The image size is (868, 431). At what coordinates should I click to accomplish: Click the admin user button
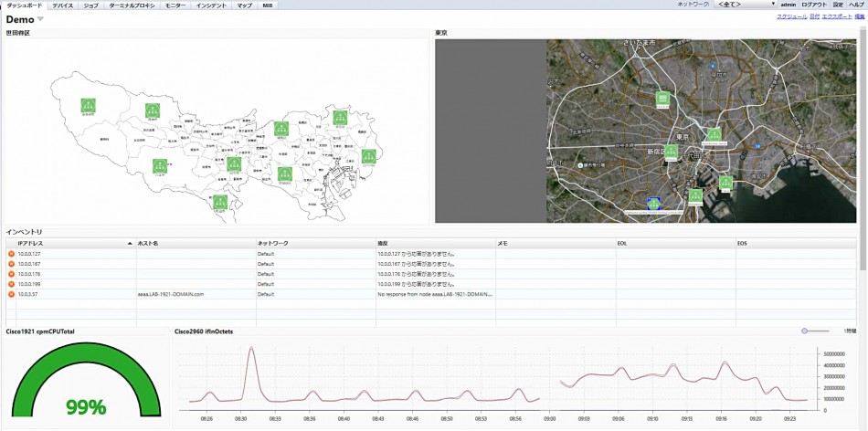coord(788,5)
